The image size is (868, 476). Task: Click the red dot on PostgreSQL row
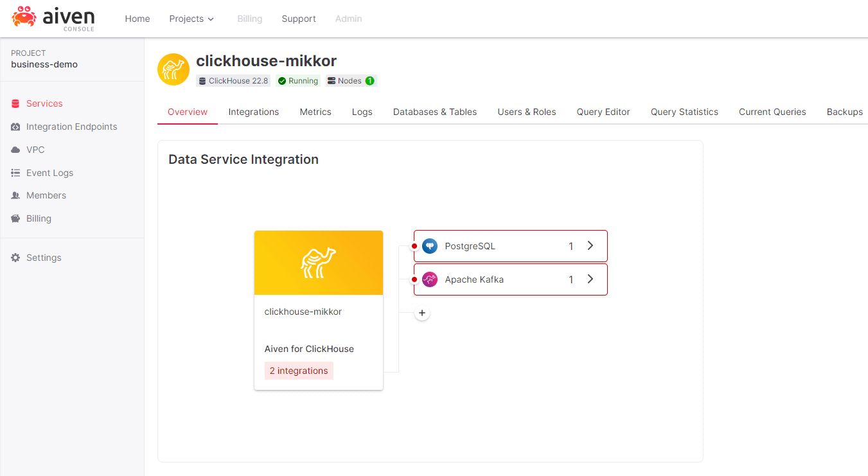click(x=414, y=246)
